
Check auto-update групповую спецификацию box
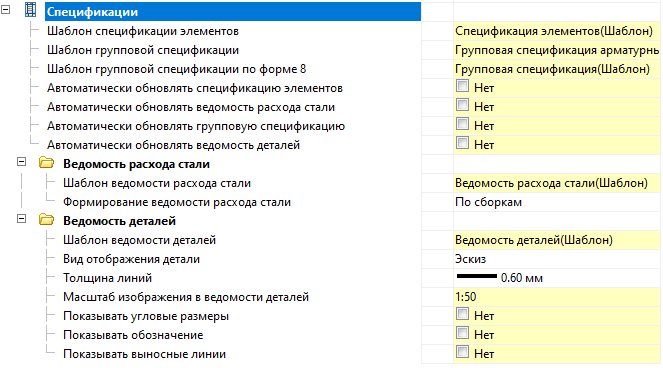pyautogui.click(x=463, y=124)
